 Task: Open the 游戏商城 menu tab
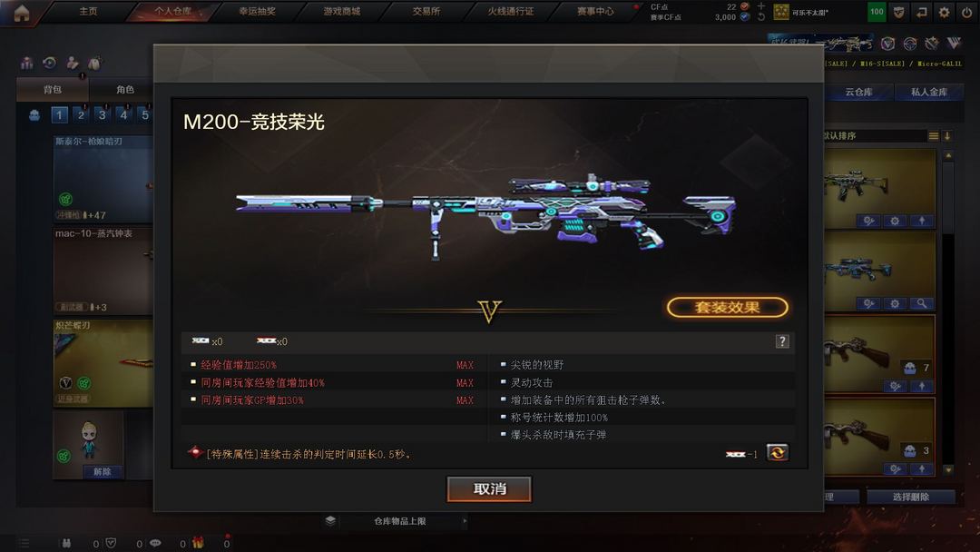[342, 11]
